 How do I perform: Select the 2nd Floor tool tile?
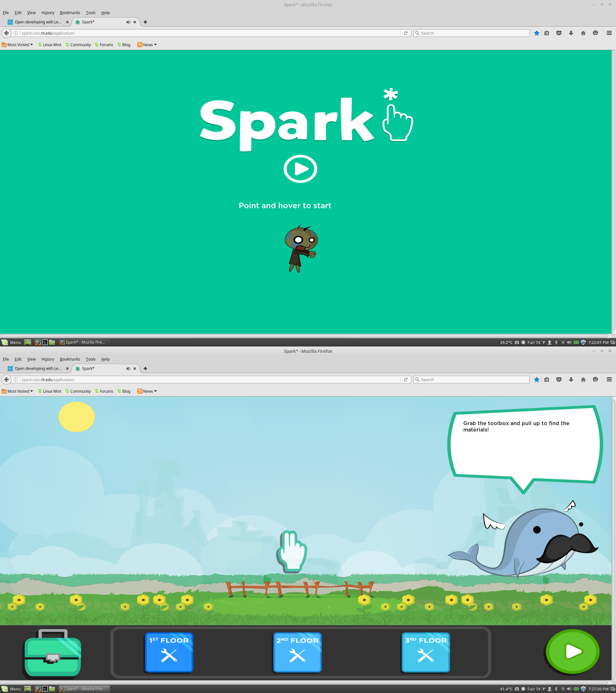297,652
